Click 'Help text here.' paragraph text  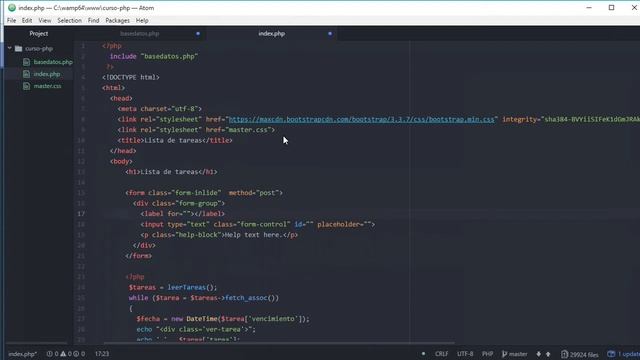pos(253,235)
